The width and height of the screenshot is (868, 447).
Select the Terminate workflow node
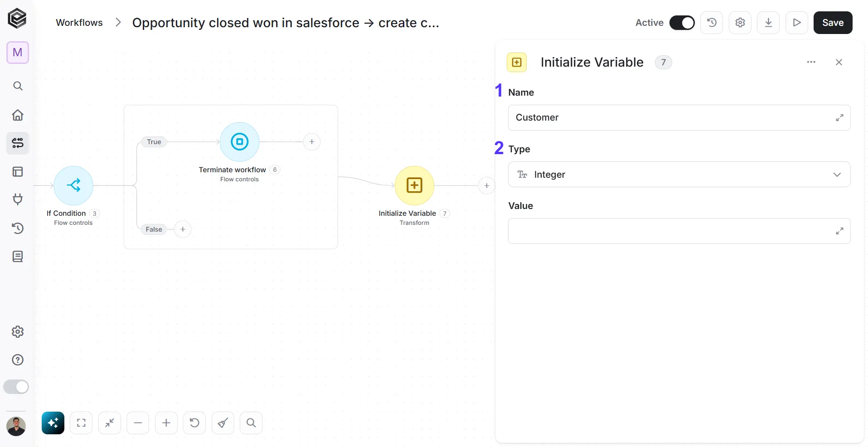[x=239, y=142]
